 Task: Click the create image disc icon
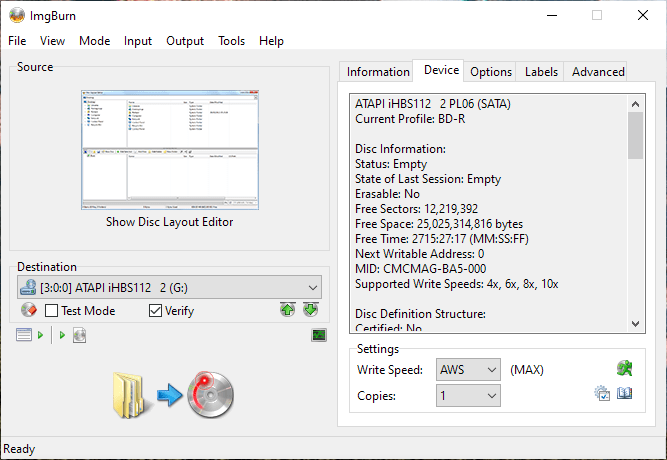click(80, 335)
